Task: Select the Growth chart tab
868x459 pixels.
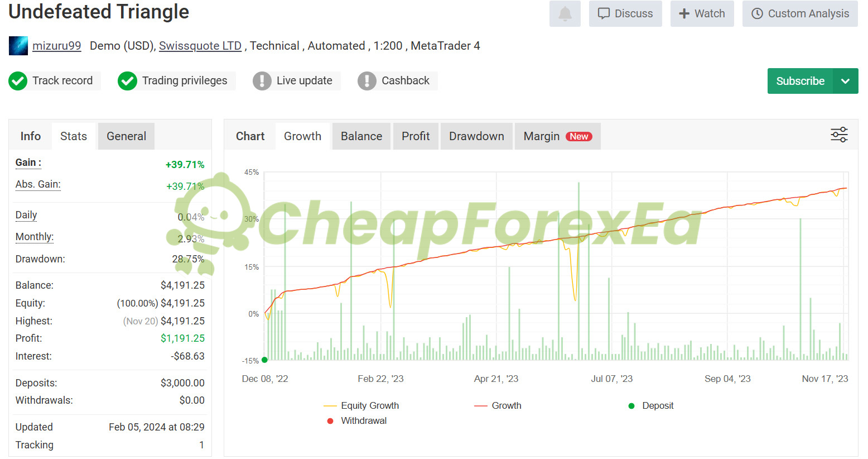Action: 302,136
